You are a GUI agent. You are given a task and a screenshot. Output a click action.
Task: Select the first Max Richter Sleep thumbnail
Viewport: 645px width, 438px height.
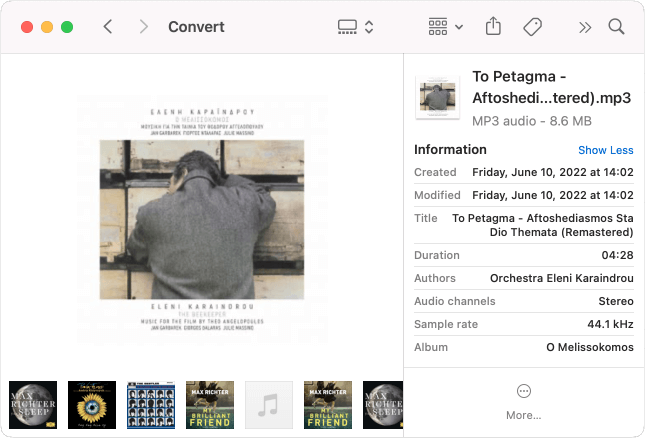point(33,405)
